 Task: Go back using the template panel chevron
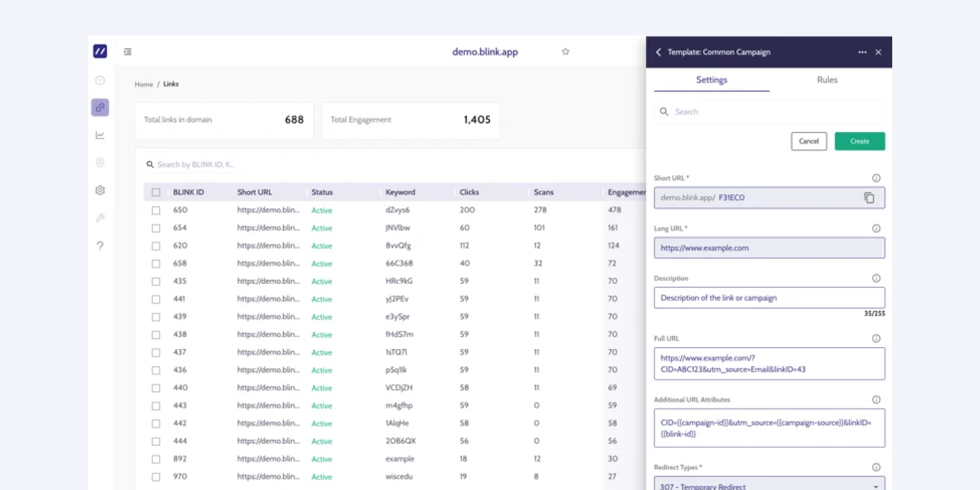pyautogui.click(x=658, y=52)
